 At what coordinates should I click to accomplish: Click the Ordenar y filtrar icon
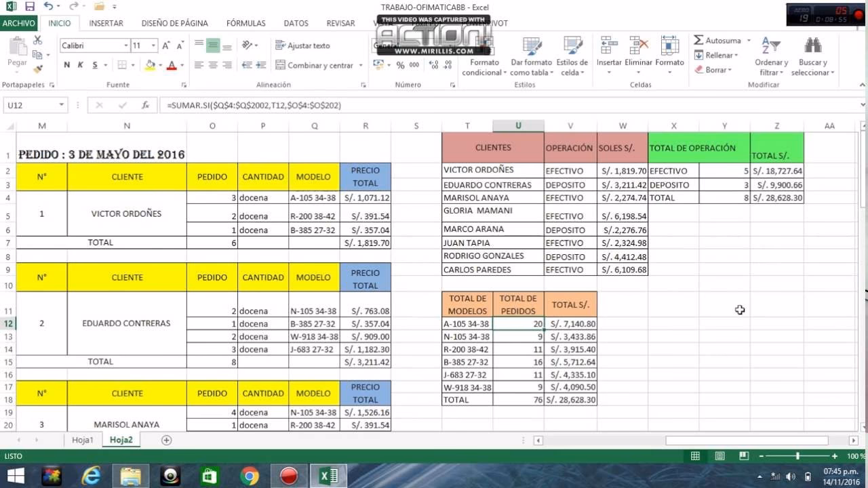pyautogui.click(x=770, y=46)
